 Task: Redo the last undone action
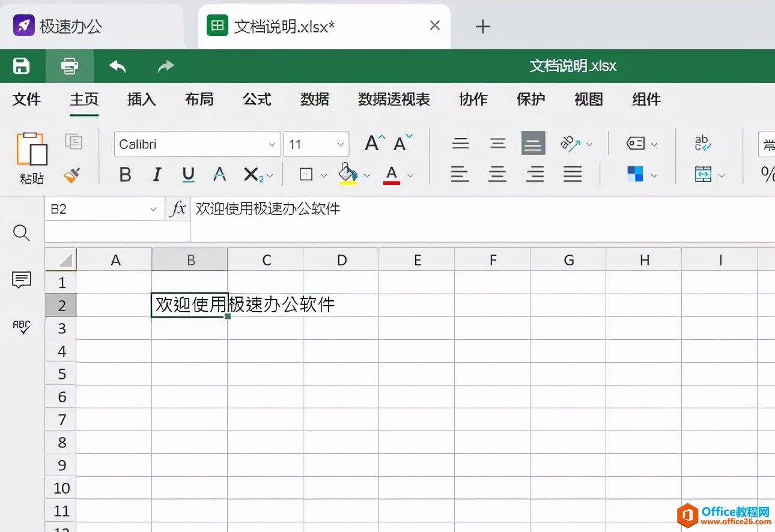(x=166, y=66)
